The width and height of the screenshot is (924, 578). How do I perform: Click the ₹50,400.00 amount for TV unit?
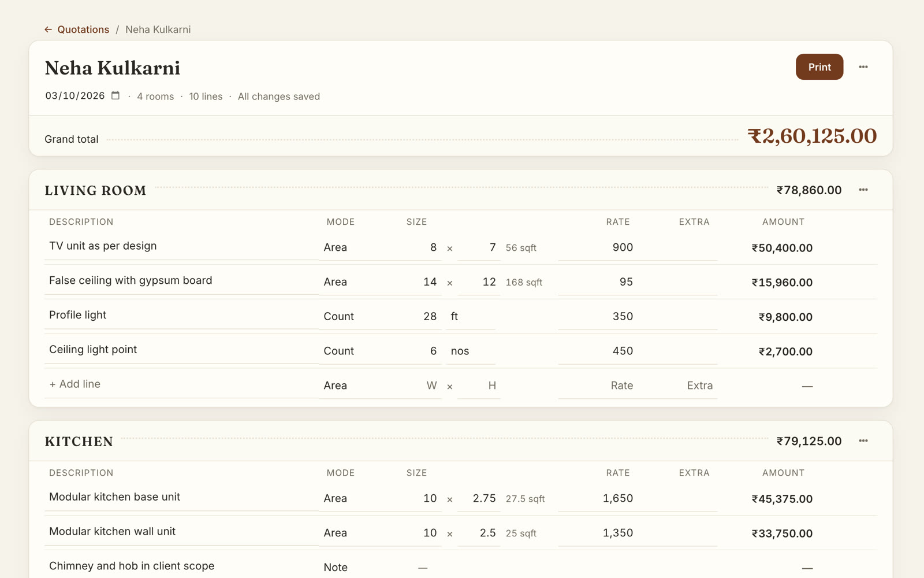pyautogui.click(x=782, y=248)
